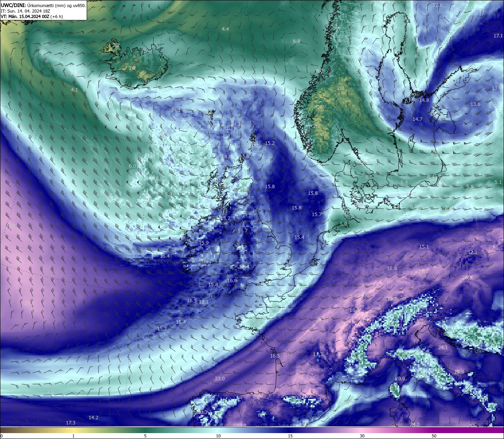Click the 6.0 value label
Screen dimensions: 504x439
(x=132, y=166)
